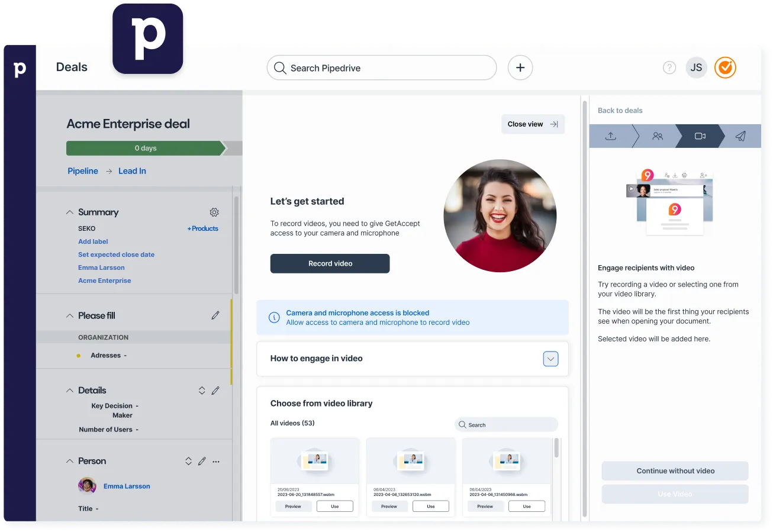Preview video 2023-04-06_131450968.webm
The height and width of the screenshot is (532, 773).
coord(485,507)
